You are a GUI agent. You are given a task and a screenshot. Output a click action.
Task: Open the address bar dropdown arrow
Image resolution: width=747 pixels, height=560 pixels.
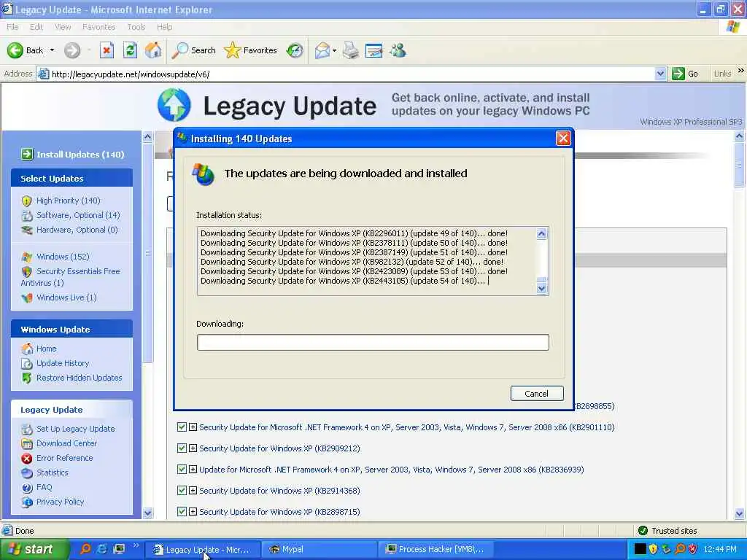coord(660,74)
